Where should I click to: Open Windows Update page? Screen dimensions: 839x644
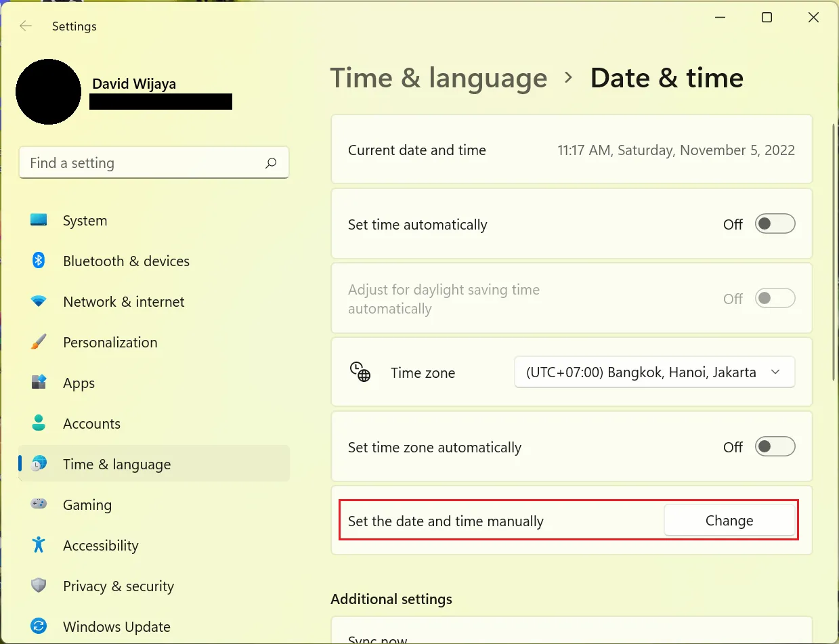click(x=154, y=627)
